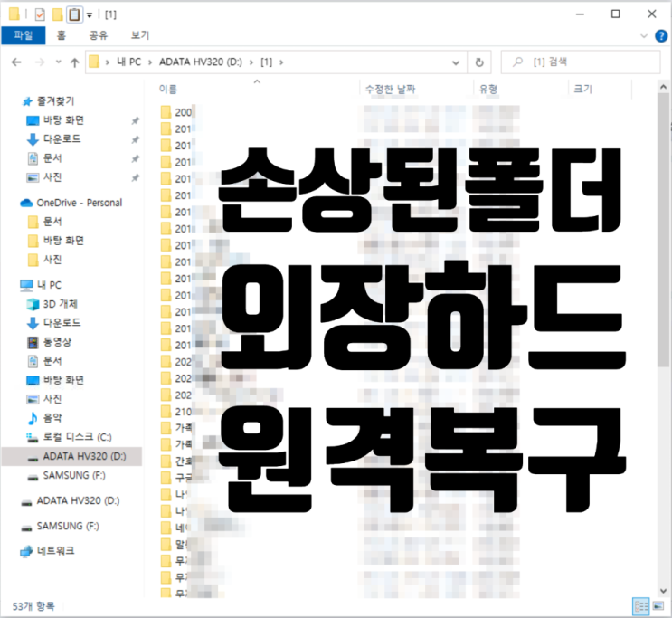Open 3D 개체 under 내 PC

60,304
